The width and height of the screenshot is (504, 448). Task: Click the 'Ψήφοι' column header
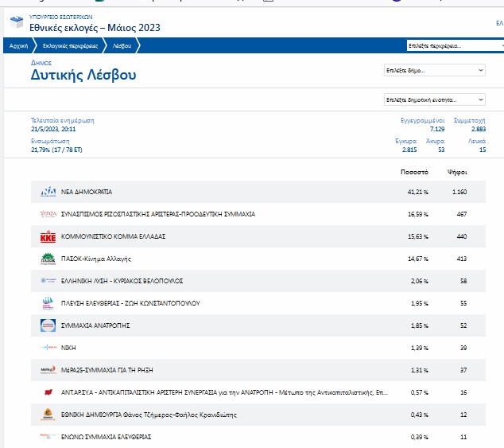[x=457, y=172]
